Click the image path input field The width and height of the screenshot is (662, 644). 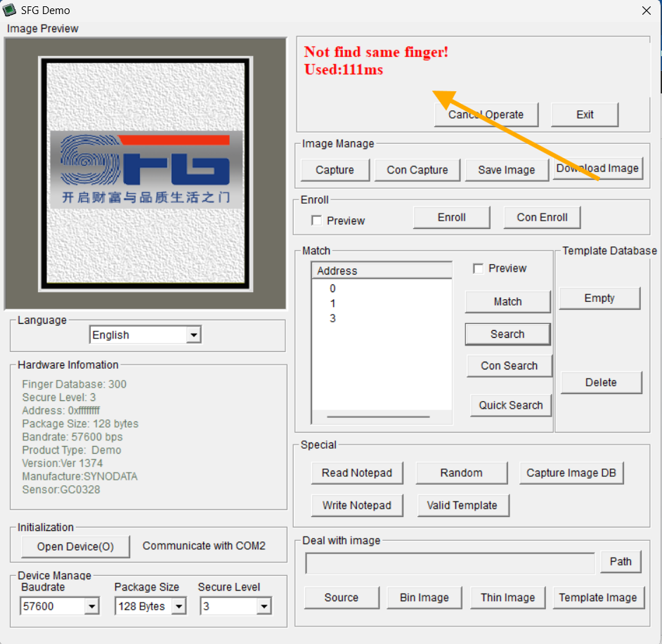pyautogui.click(x=450, y=563)
